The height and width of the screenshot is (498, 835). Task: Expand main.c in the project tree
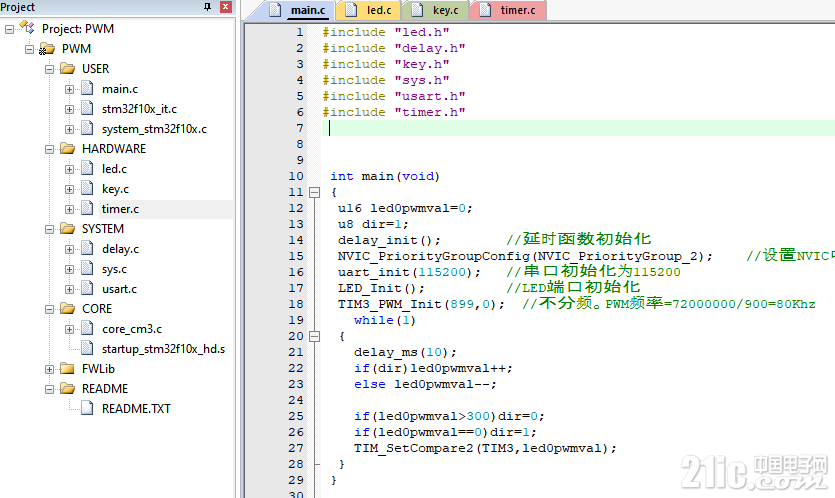click(69, 89)
